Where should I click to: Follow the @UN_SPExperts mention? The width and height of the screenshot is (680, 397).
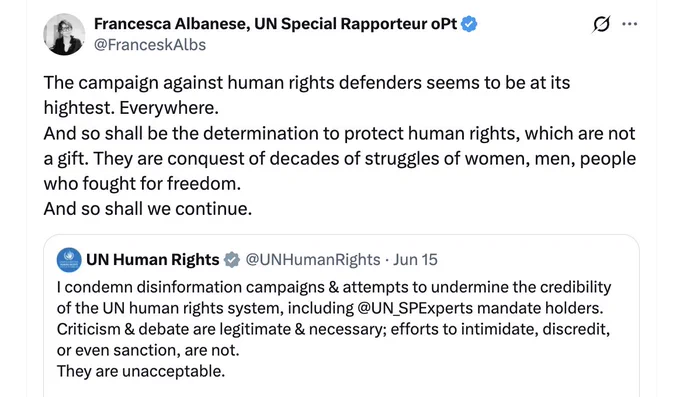coord(415,308)
